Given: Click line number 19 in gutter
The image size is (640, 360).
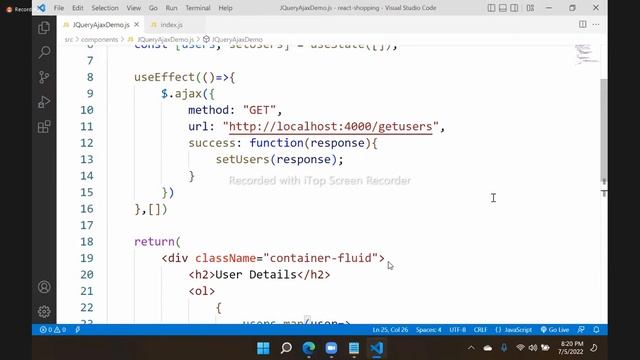Looking at the screenshot, I should [87, 258].
